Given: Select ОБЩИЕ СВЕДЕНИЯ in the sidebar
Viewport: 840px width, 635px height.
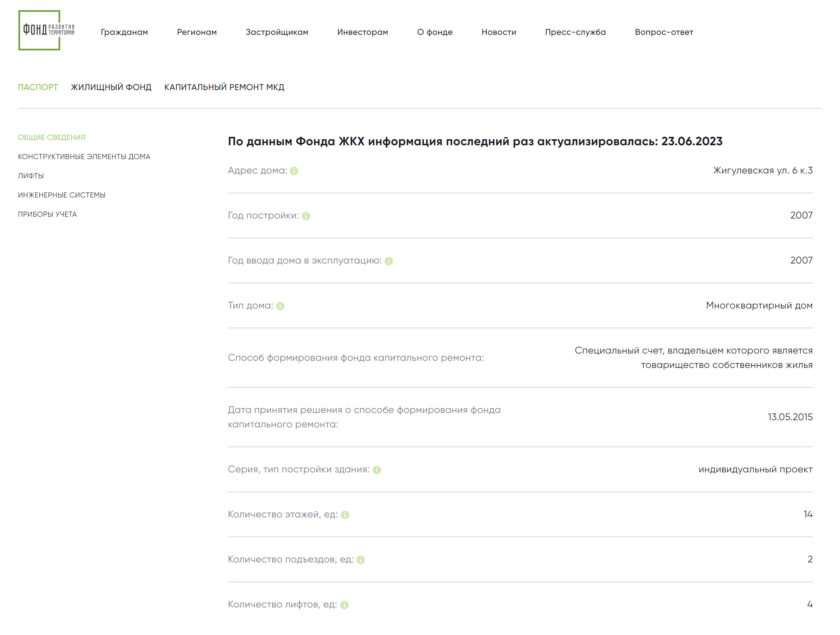Looking at the screenshot, I should coord(52,137).
